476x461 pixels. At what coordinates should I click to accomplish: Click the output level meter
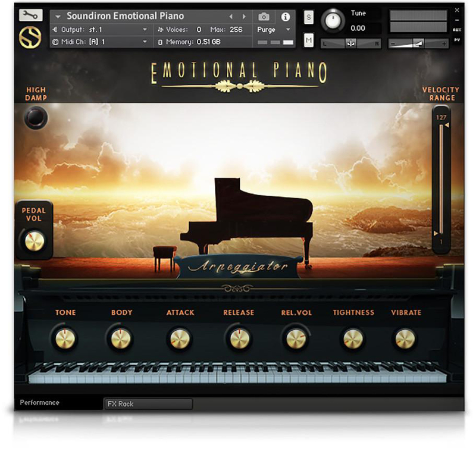[419, 21]
